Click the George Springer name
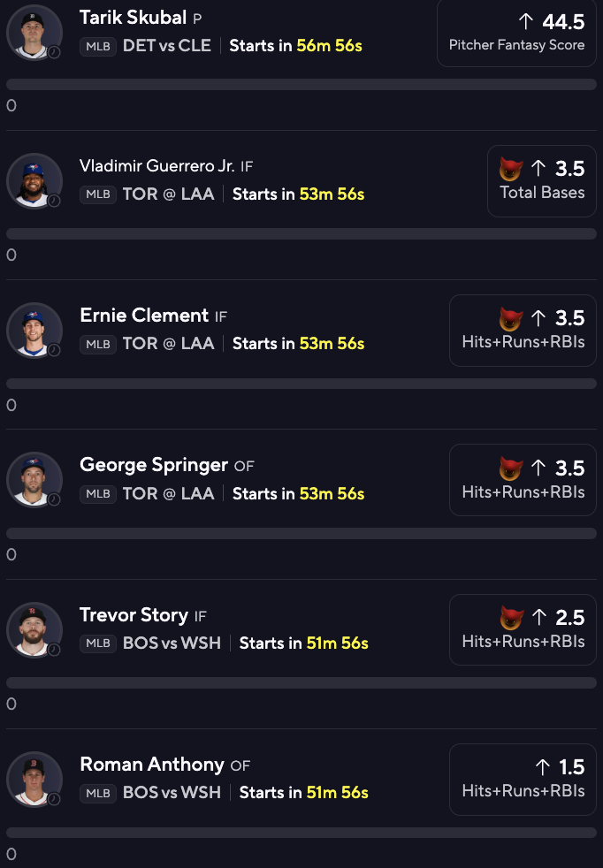Image resolution: width=603 pixels, height=868 pixels. [x=153, y=465]
